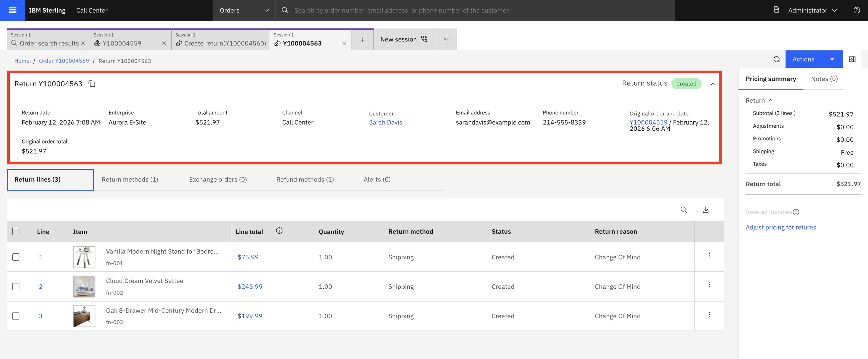868x359 pixels.
Task: Open original order Y100004559 link
Action: [648, 122]
